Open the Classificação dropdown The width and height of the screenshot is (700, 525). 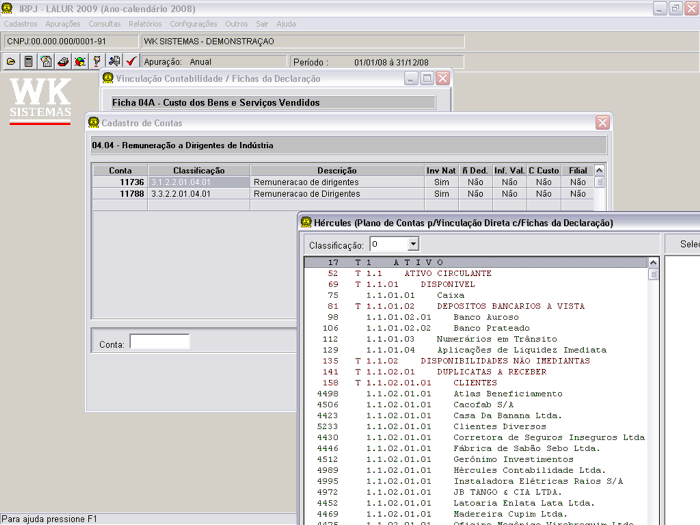tap(412, 244)
